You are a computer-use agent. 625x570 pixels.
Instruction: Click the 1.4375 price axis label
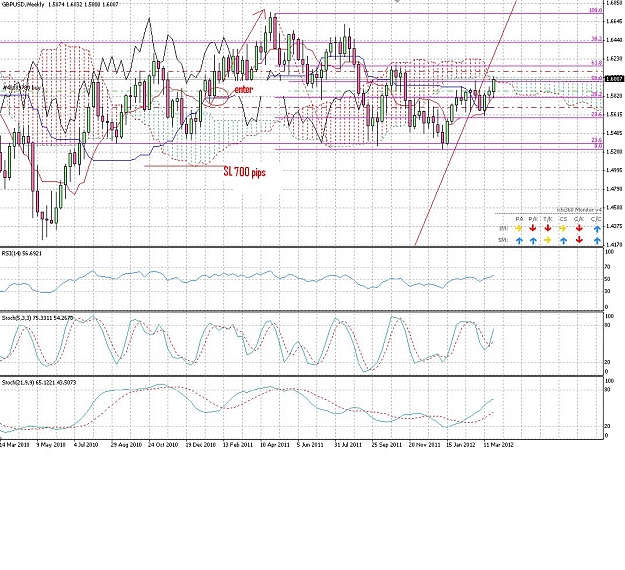(x=614, y=226)
